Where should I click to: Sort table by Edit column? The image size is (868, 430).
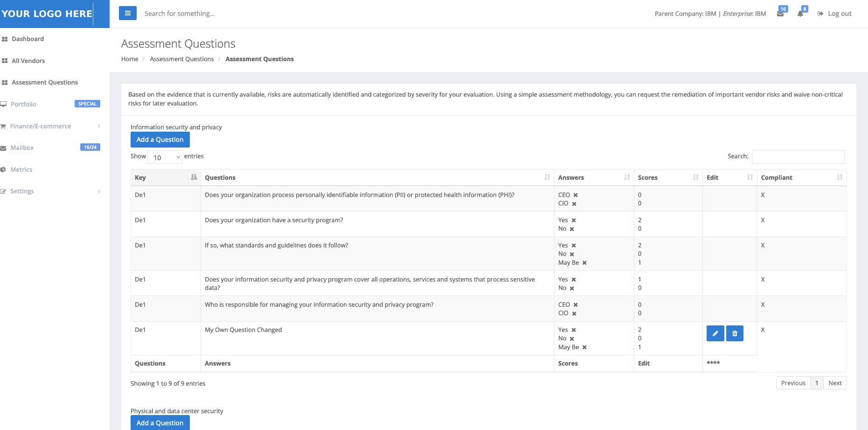[x=729, y=177]
